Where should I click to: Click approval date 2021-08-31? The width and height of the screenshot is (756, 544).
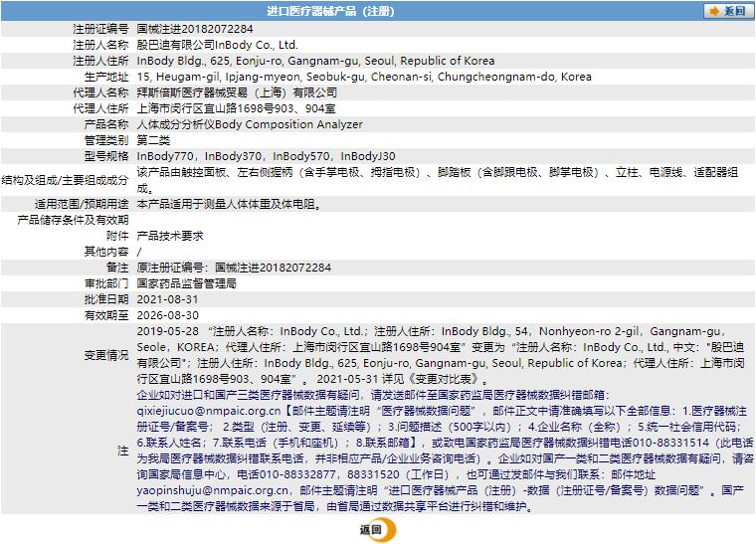point(167,299)
